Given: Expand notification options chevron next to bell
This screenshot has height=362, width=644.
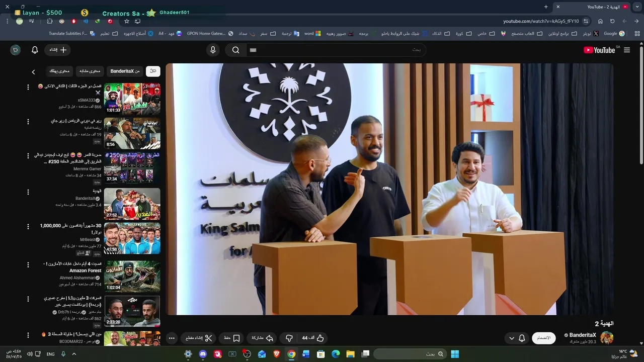Looking at the screenshot, I should [x=512, y=338].
